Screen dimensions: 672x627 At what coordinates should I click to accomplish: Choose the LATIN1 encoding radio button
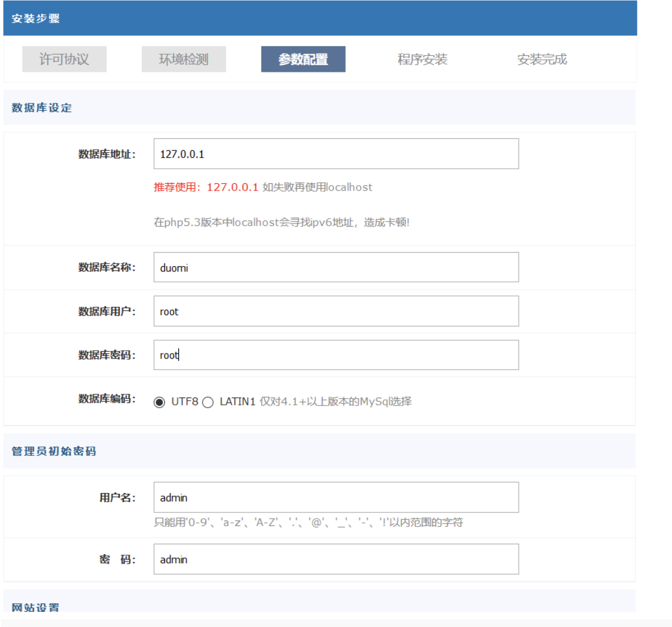pos(208,402)
